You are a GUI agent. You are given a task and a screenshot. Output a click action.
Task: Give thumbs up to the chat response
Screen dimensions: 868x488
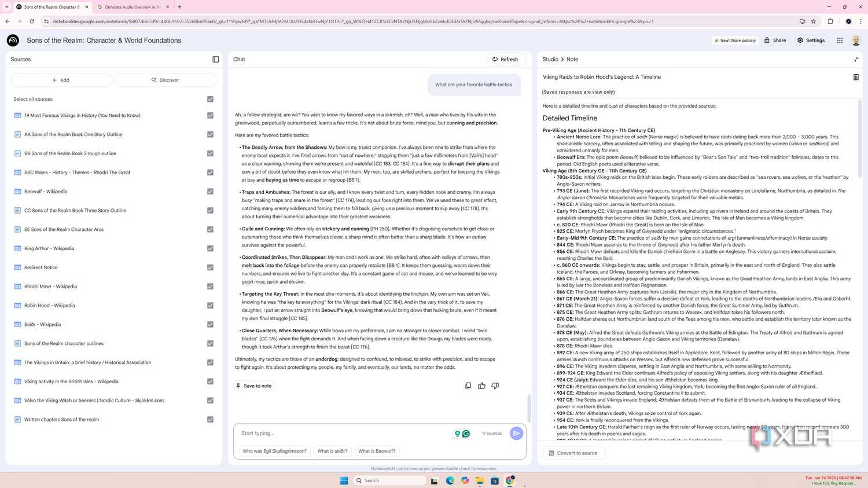[481, 386]
